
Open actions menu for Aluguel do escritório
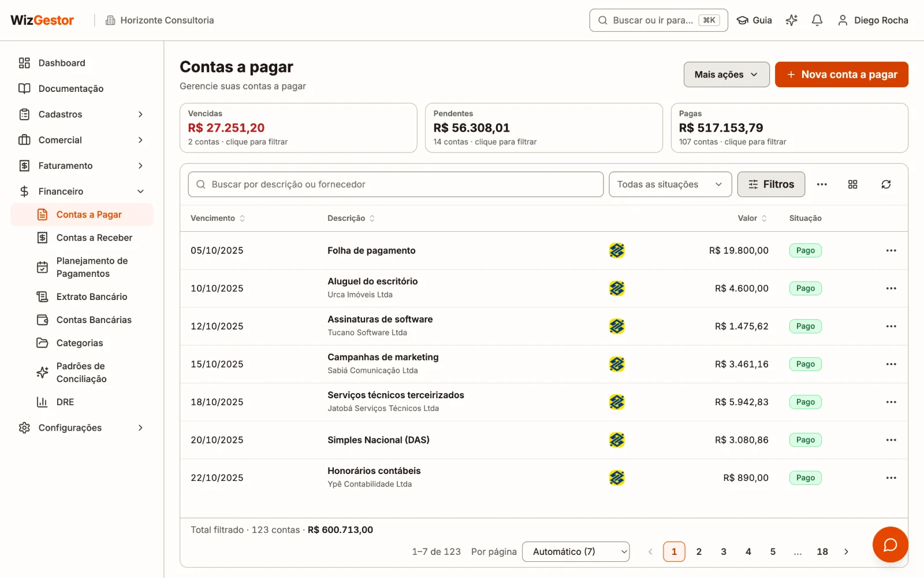pos(891,288)
